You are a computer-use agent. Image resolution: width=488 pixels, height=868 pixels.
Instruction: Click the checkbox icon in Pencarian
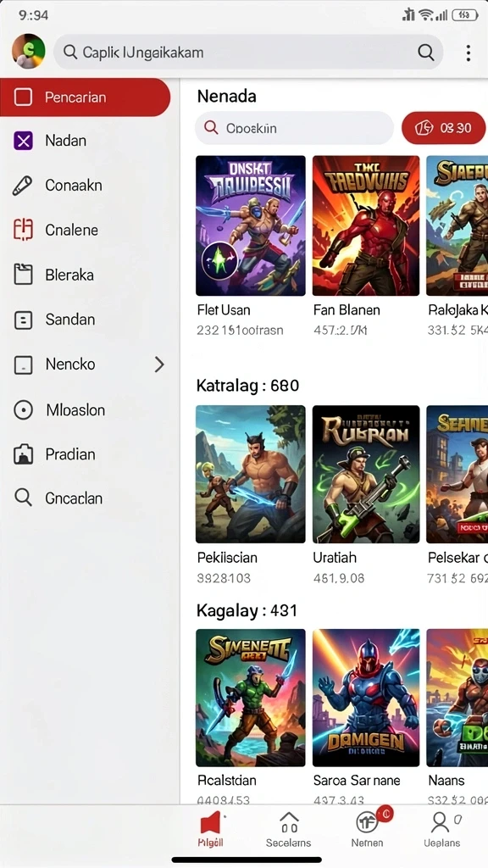tap(23, 97)
